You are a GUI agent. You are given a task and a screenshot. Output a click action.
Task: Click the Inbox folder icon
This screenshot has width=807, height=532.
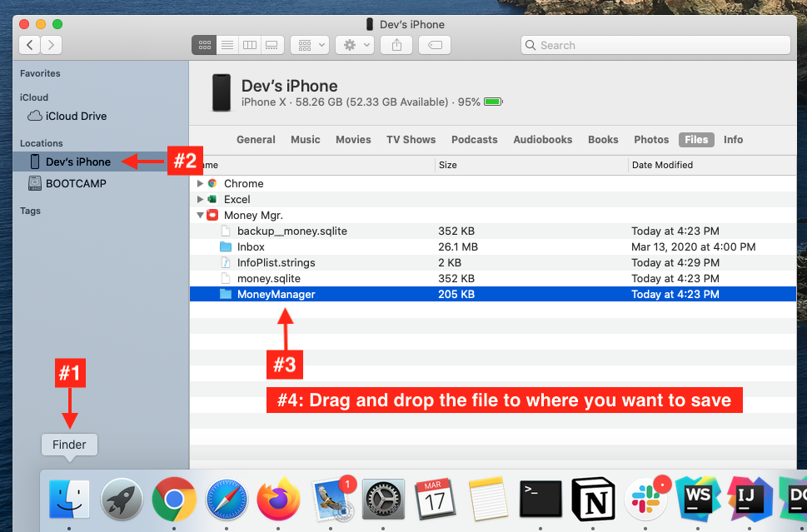pos(226,247)
